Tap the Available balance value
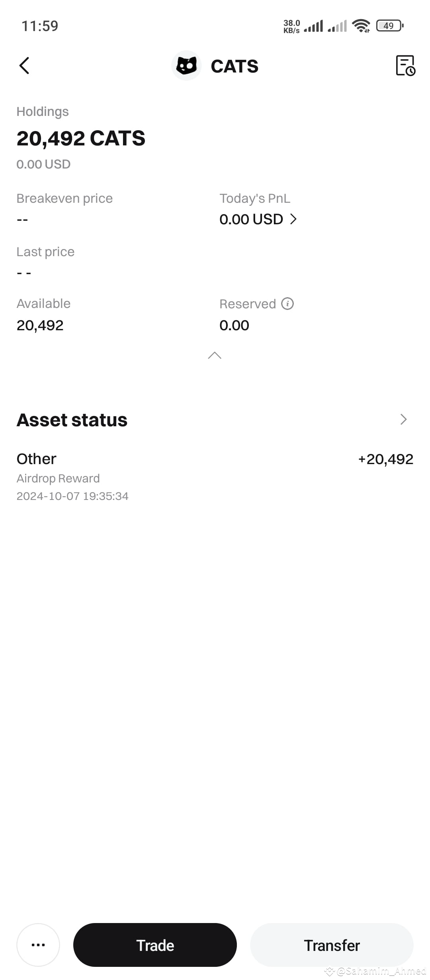430x980 pixels. pos(40,325)
